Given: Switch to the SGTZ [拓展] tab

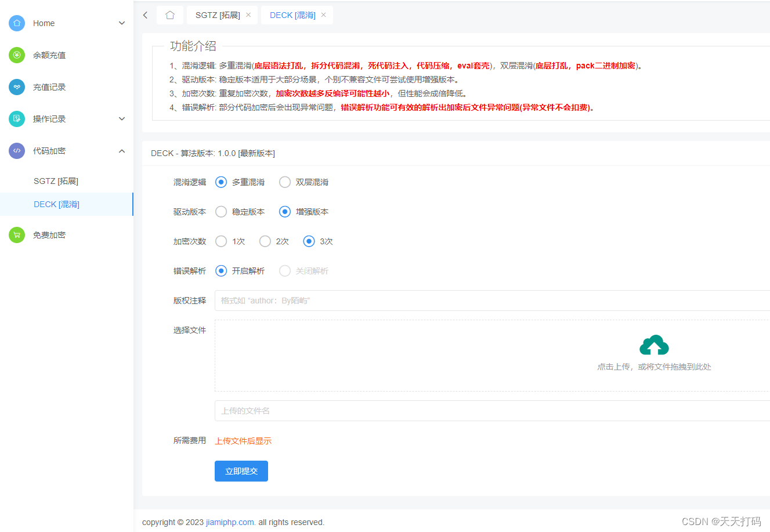Looking at the screenshot, I should tap(218, 15).
